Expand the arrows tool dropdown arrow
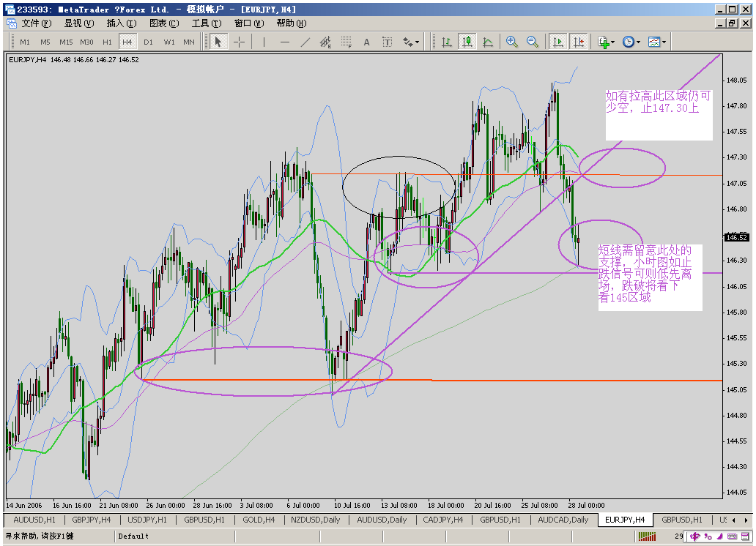The width and height of the screenshot is (756, 546). 417,42
